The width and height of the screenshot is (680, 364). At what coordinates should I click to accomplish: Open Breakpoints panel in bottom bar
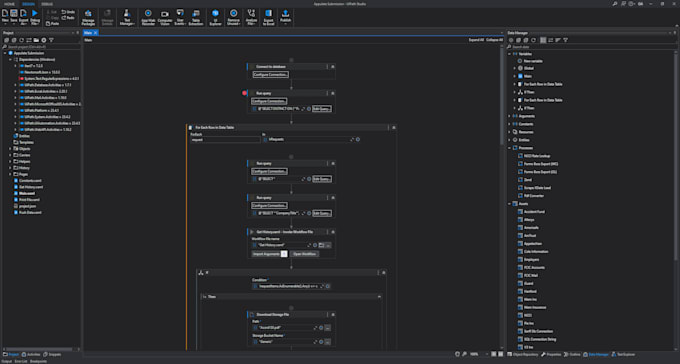pyautogui.click(x=38, y=361)
